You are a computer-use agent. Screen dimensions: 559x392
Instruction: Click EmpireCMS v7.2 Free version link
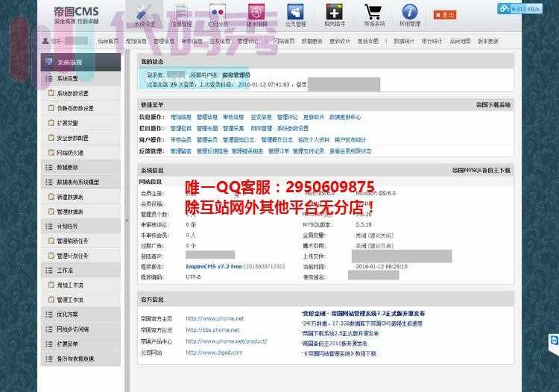tap(214, 266)
